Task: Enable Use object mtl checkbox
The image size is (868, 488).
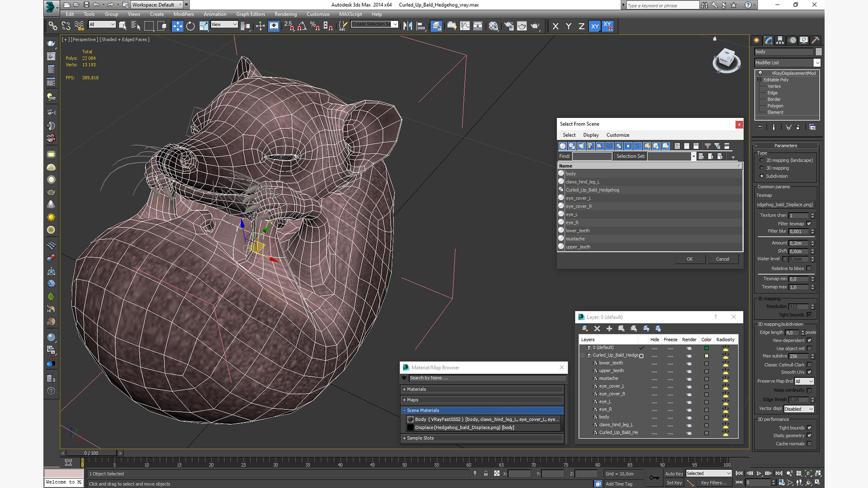Action: (809, 348)
